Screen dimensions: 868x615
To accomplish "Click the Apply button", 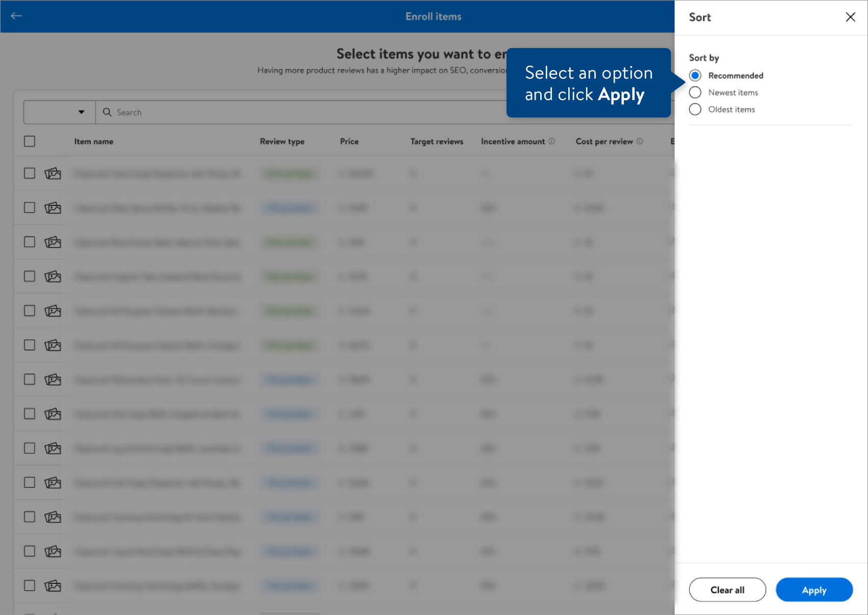I will (814, 590).
